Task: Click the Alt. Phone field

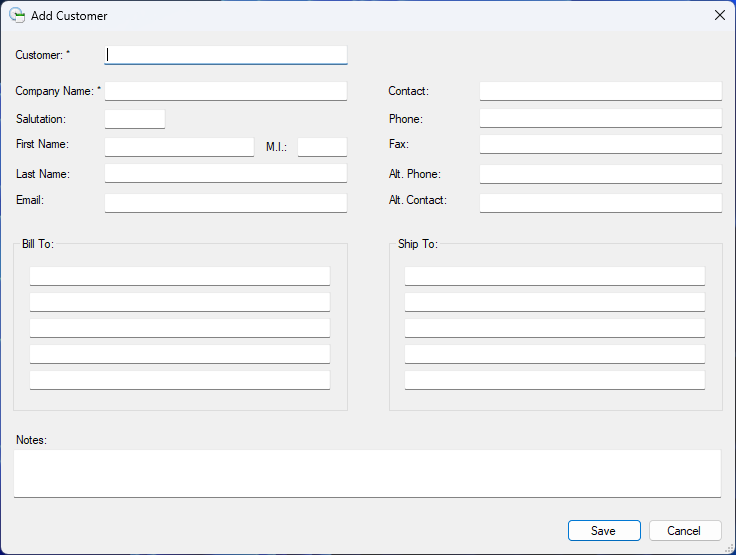Action: pyautogui.click(x=600, y=174)
